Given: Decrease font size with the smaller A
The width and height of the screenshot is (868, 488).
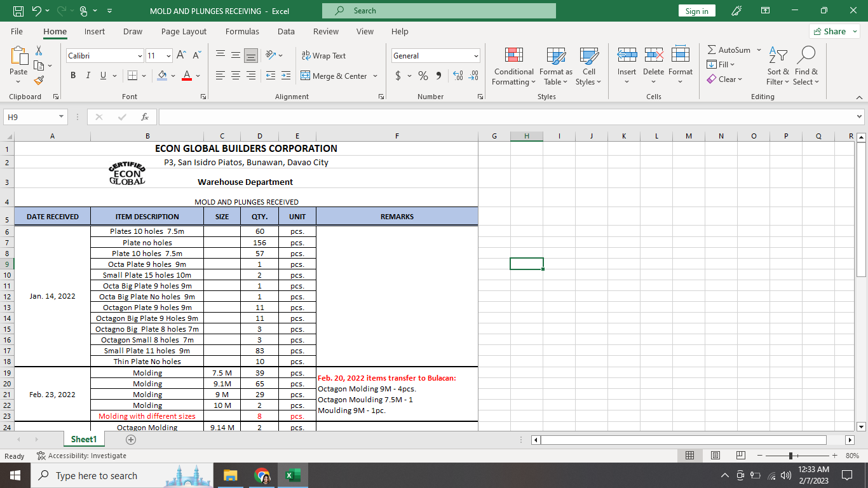Looking at the screenshot, I should (x=197, y=56).
